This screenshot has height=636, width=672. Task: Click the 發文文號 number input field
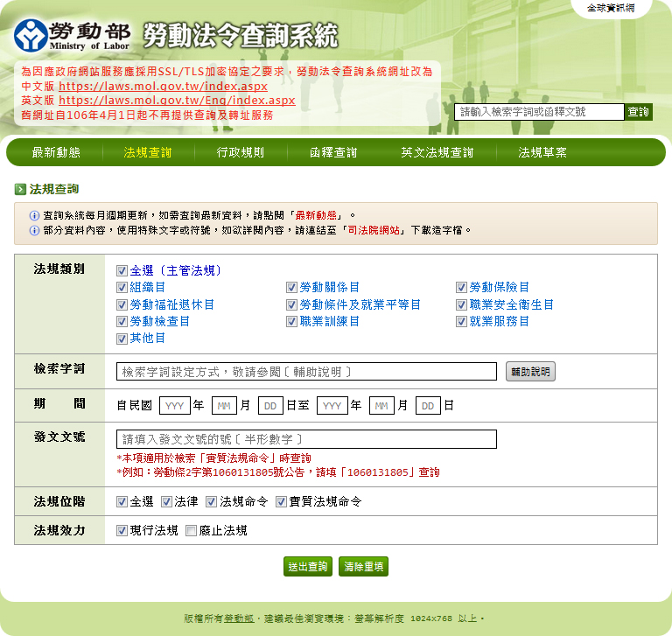pyautogui.click(x=306, y=439)
